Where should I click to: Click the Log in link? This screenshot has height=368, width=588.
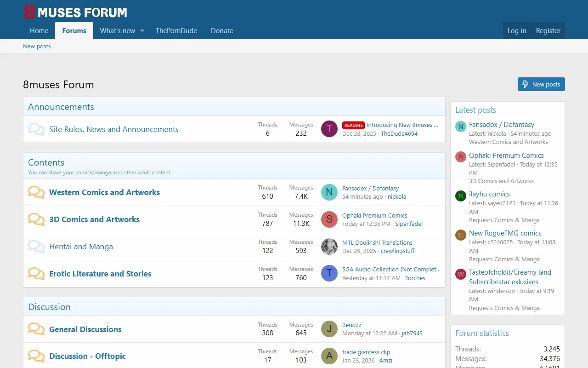click(x=517, y=30)
